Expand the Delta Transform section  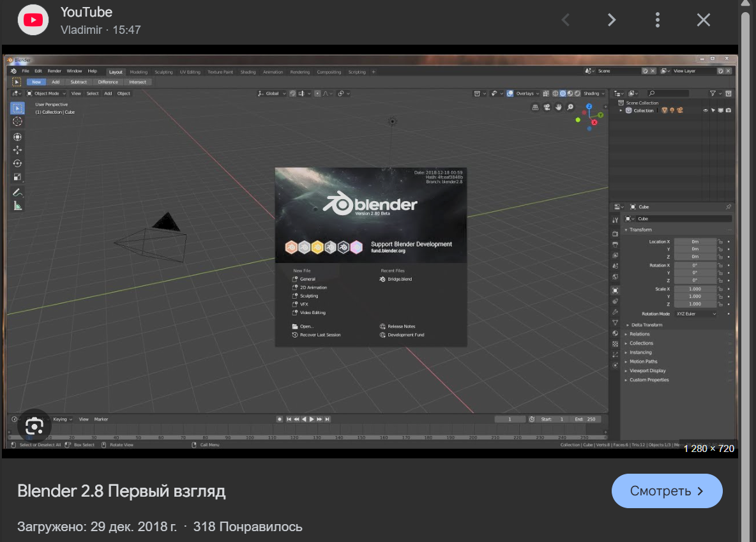pyautogui.click(x=646, y=325)
